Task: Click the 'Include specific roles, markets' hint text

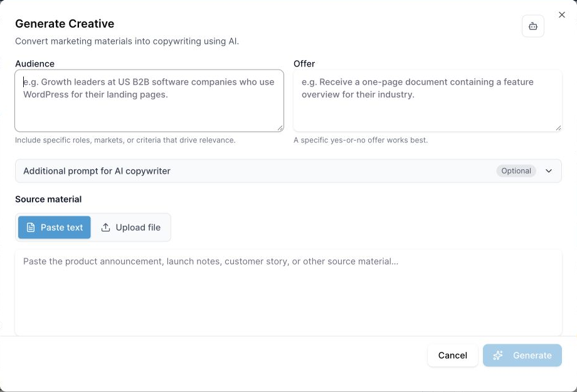Action: click(x=125, y=140)
